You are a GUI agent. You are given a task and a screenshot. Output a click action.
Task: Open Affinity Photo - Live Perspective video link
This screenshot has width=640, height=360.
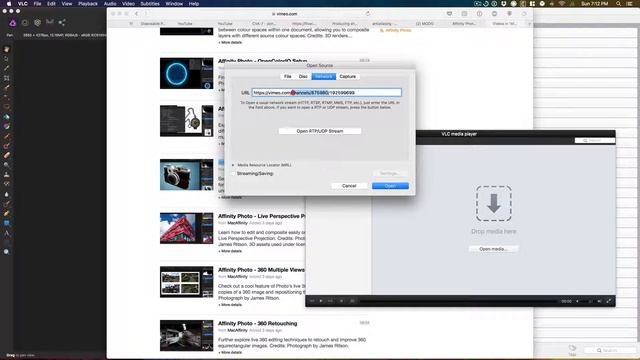(261, 216)
